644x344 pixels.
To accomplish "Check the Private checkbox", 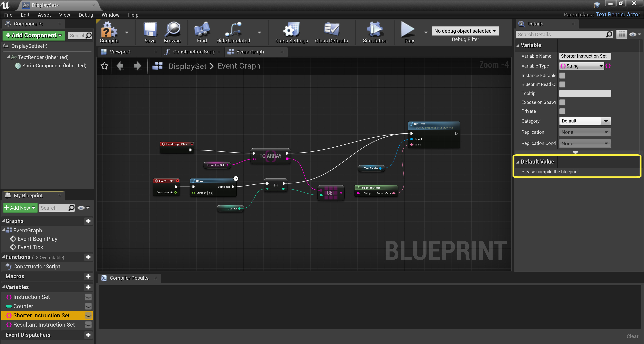I will click(x=562, y=111).
